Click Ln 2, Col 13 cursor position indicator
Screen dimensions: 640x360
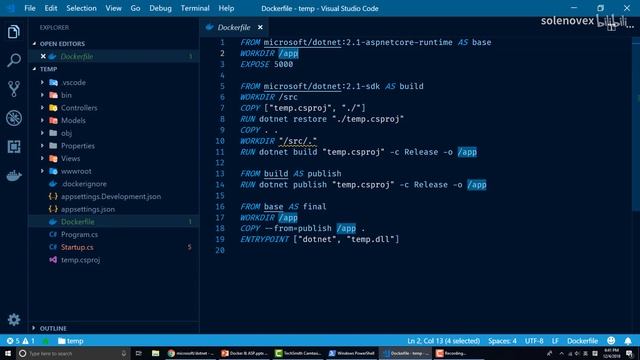443,341
